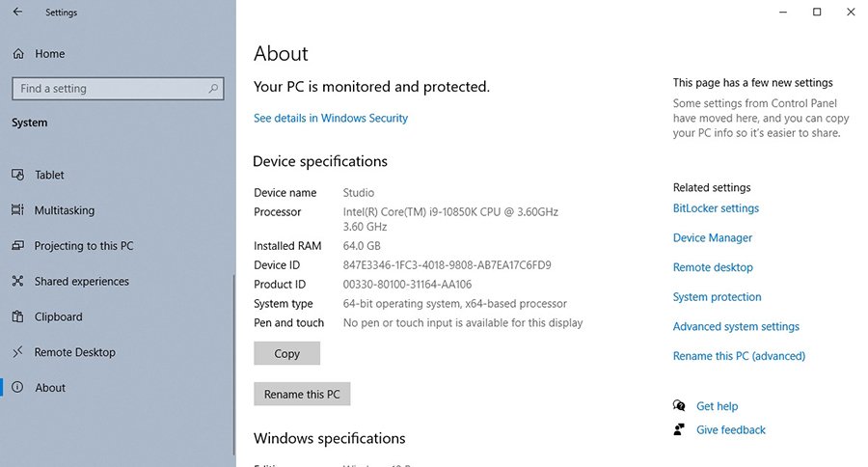
Task: Click the search magnifier icon
Action: tap(214, 89)
